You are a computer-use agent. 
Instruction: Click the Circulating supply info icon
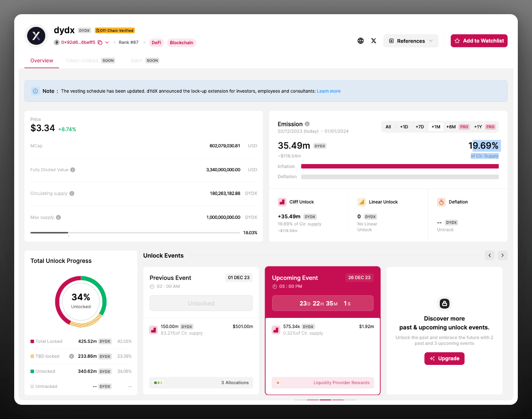(72, 193)
